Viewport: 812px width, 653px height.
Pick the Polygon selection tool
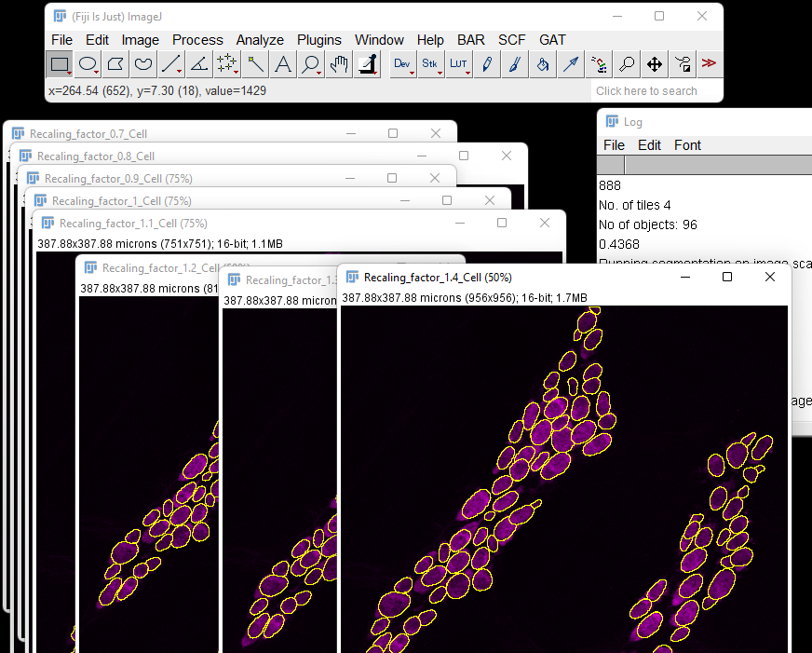coord(115,64)
